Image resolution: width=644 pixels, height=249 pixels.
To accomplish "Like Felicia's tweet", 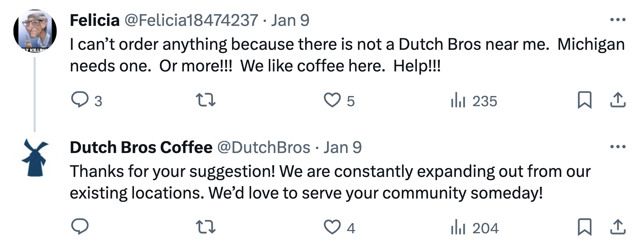I will [332, 100].
